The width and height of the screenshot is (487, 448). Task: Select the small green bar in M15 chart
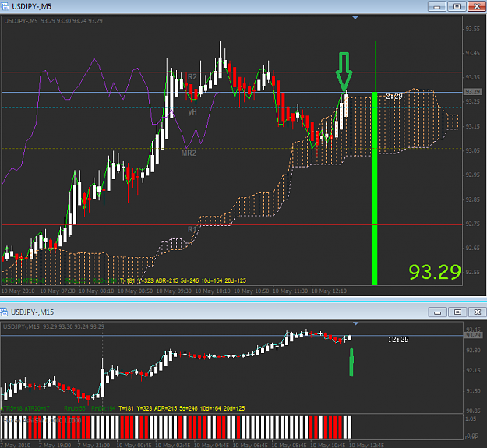(x=351, y=362)
